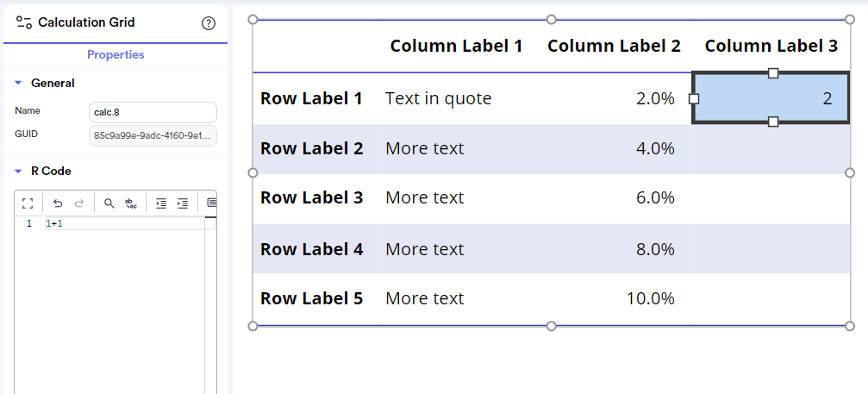The height and width of the screenshot is (394, 868).
Task: Open search in the R code editor
Action: [109, 203]
